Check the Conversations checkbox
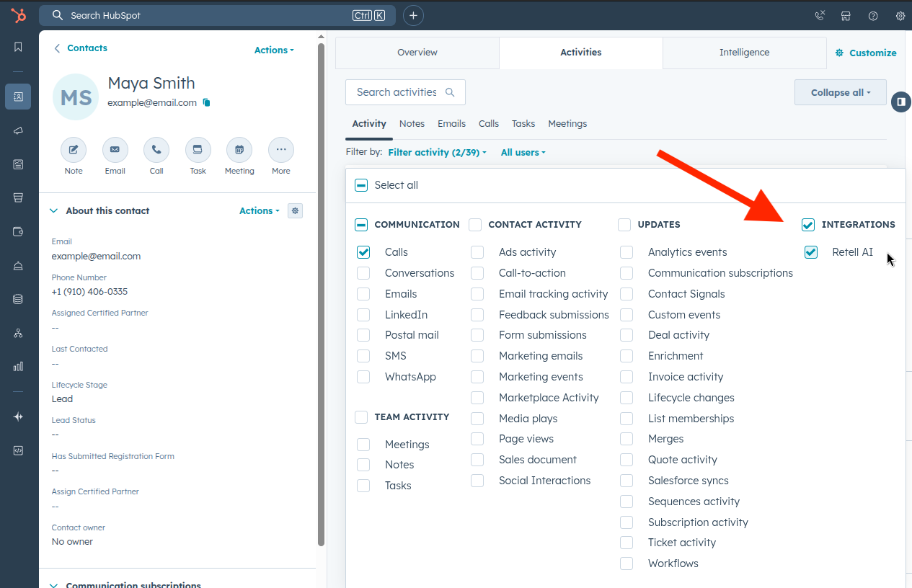 click(x=363, y=273)
